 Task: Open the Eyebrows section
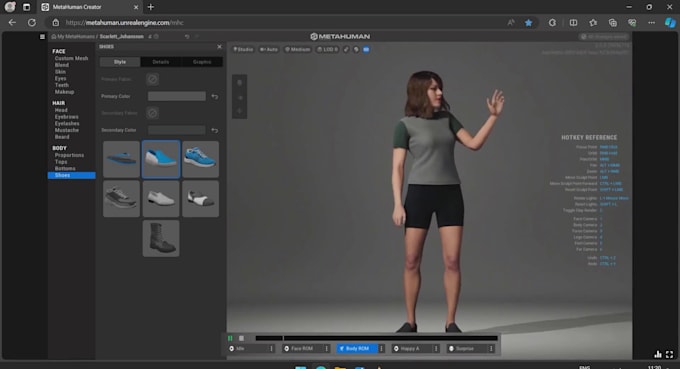click(x=66, y=117)
